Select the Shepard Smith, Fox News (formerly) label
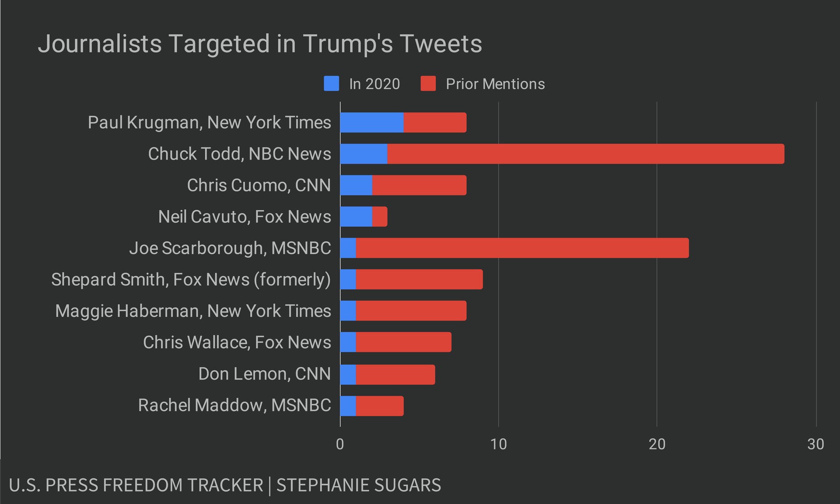Screen dimensions: 840x504 (191, 280)
